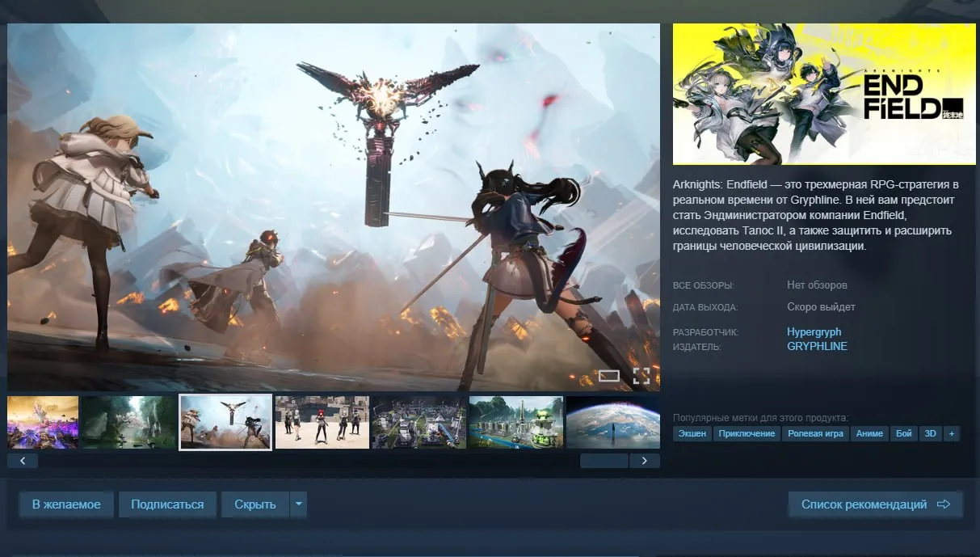Open publisher GRYPHLINE link
This screenshot has width=980, height=557.
click(817, 347)
